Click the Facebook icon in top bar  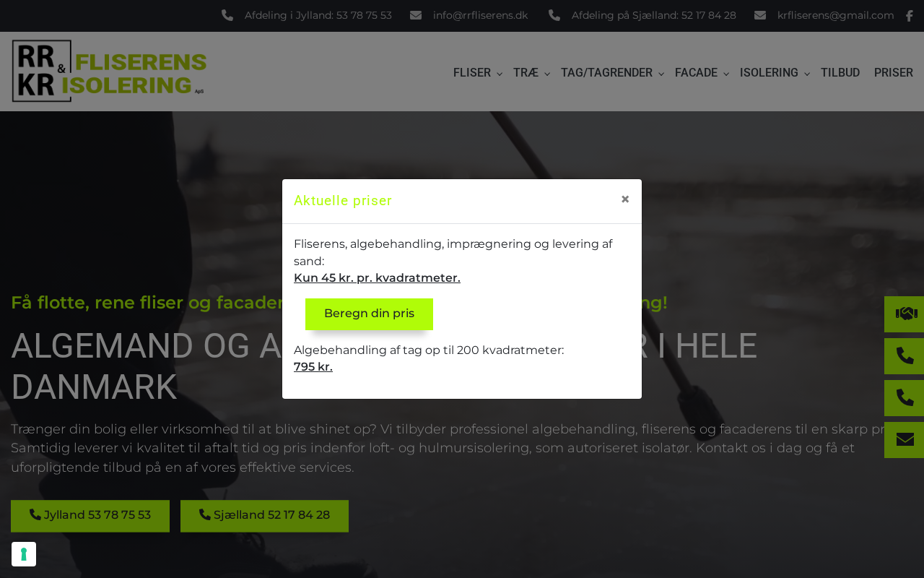(910, 16)
